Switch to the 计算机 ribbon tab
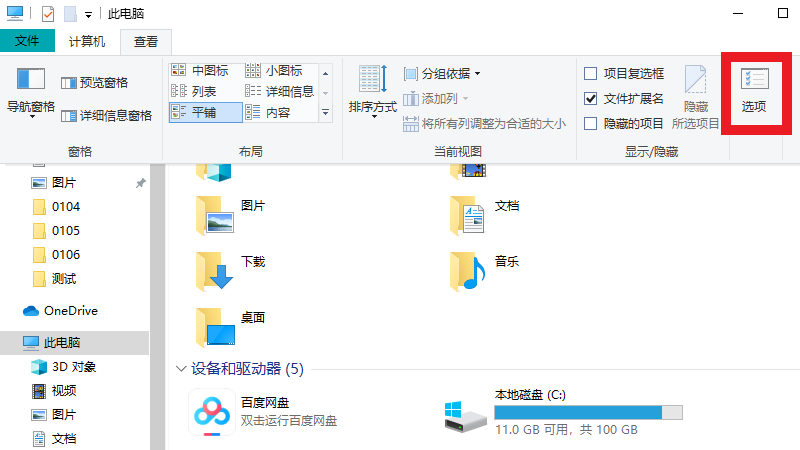800x450 pixels. tap(87, 41)
